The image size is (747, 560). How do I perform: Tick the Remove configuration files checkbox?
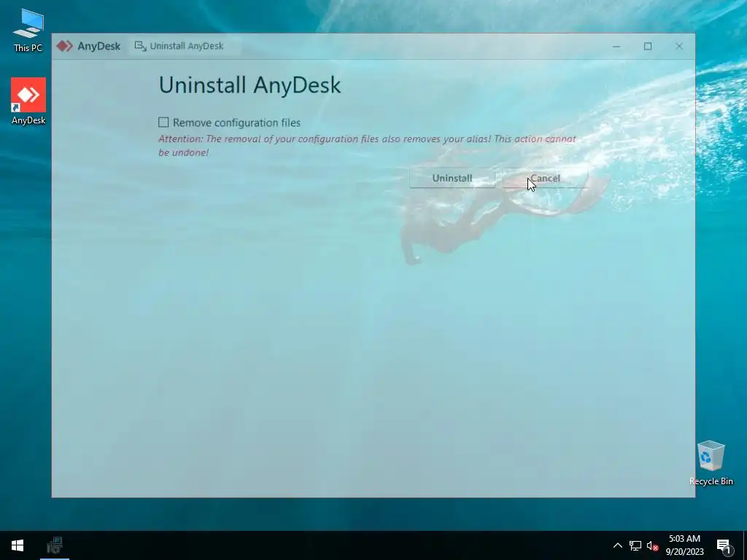point(163,122)
